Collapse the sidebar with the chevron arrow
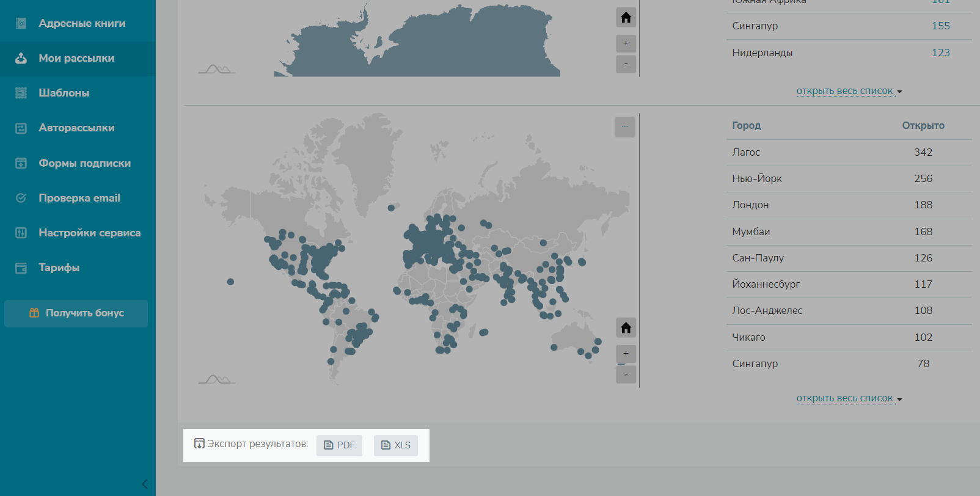This screenshot has width=980, height=496. pyautogui.click(x=145, y=484)
